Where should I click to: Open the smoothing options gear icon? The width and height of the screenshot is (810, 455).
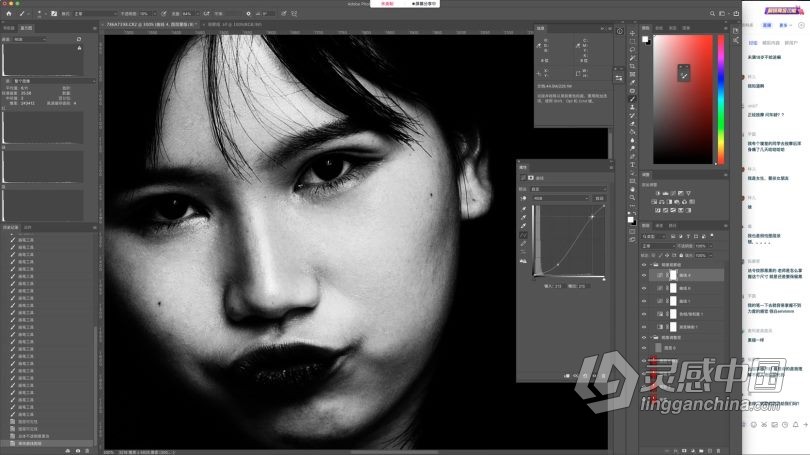tap(248, 13)
